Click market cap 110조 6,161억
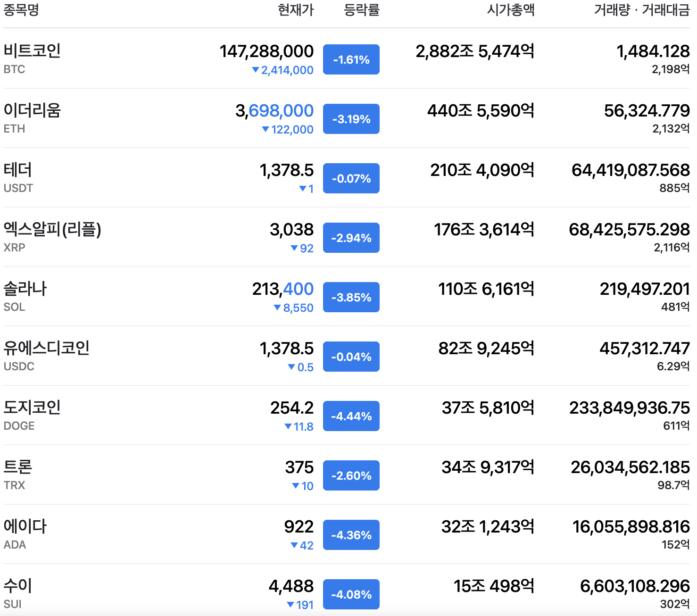 (x=486, y=289)
